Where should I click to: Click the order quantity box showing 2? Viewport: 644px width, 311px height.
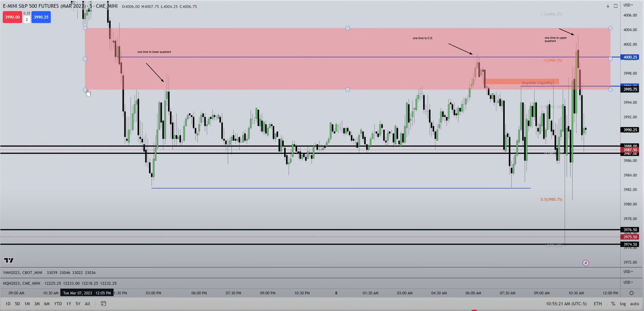(x=27, y=20)
